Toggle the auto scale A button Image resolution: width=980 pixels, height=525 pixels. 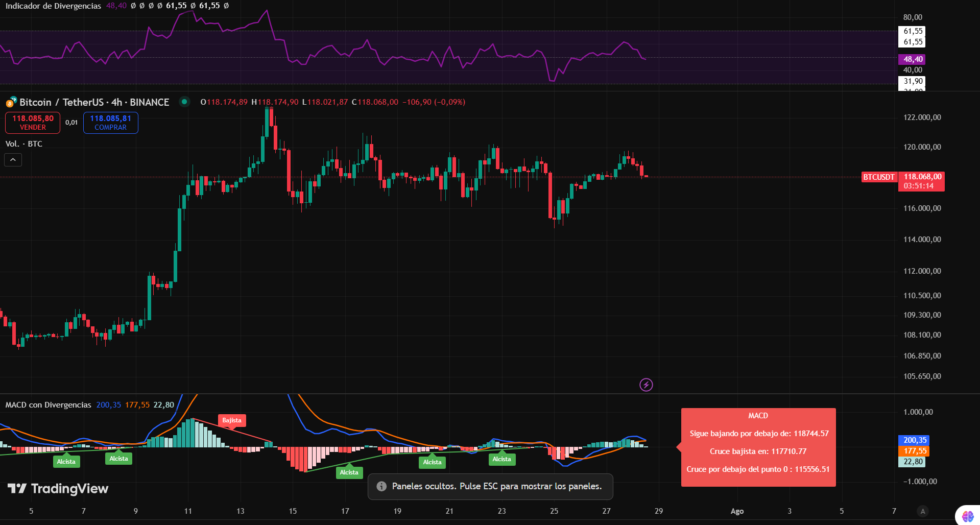point(922,511)
